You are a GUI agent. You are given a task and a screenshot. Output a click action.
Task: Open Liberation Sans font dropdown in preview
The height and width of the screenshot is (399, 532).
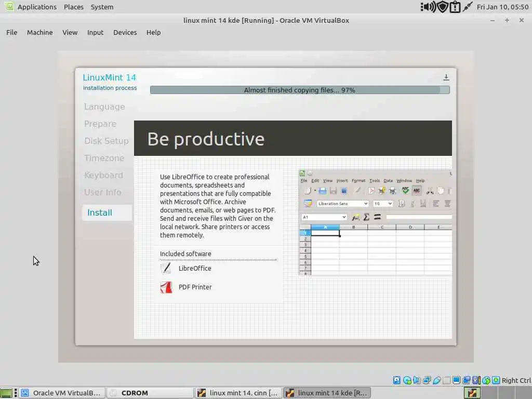(366, 204)
